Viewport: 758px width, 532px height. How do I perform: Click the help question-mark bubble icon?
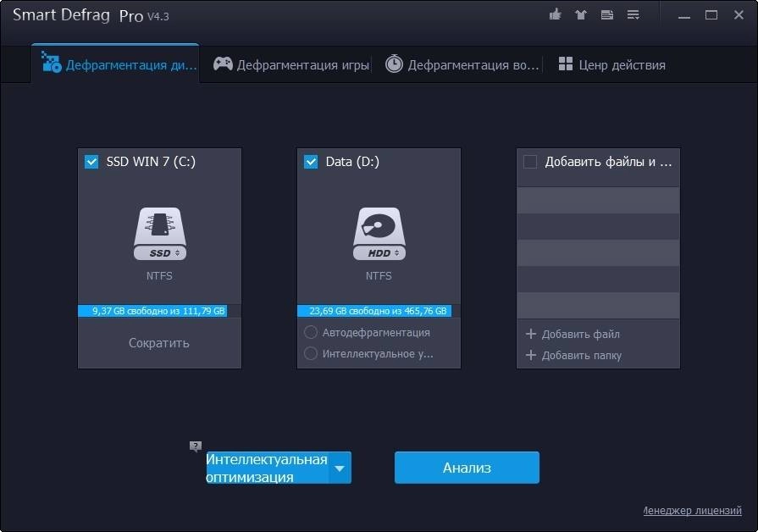pyautogui.click(x=196, y=446)
